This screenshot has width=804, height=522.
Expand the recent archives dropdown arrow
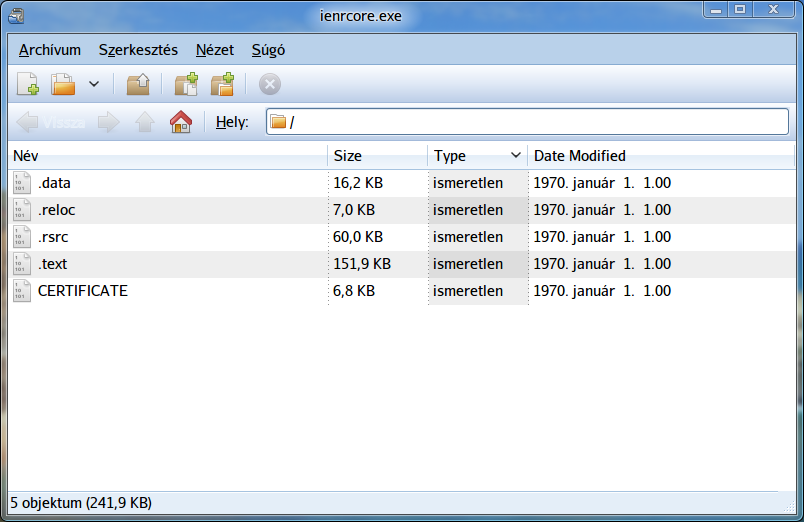pyautogui.click(x=94, y=84)
